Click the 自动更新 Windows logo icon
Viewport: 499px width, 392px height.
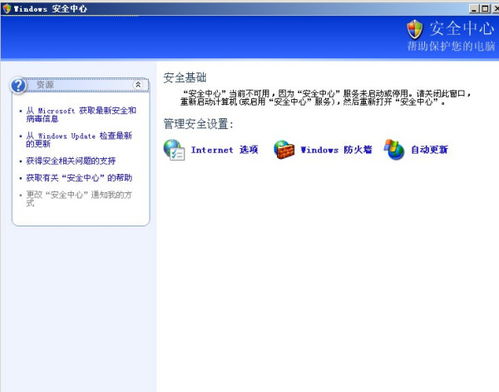pos(394,149)
